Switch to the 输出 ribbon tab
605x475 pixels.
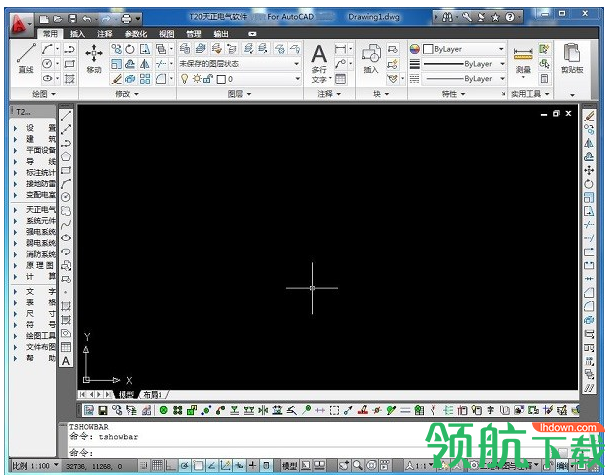click(221, 34)
